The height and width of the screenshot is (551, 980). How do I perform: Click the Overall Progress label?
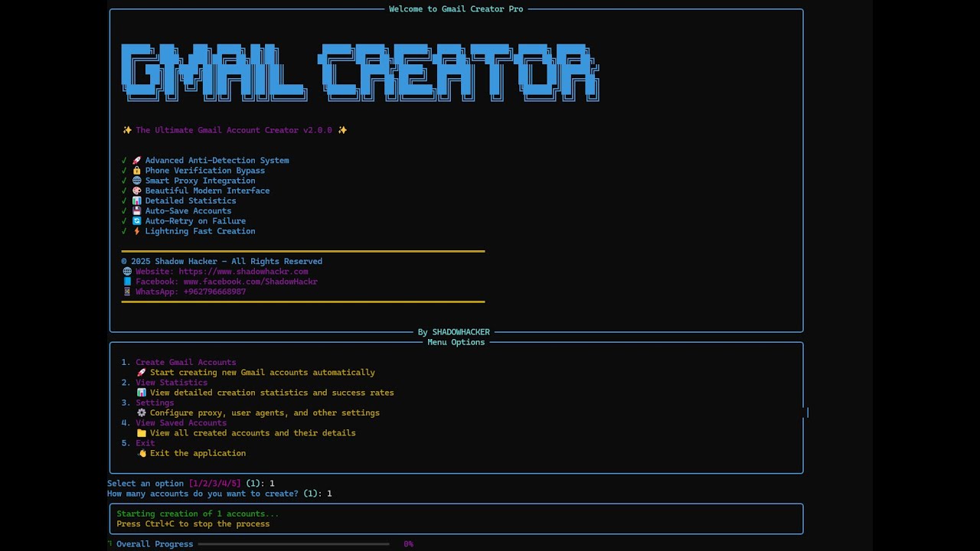[155, 544]
